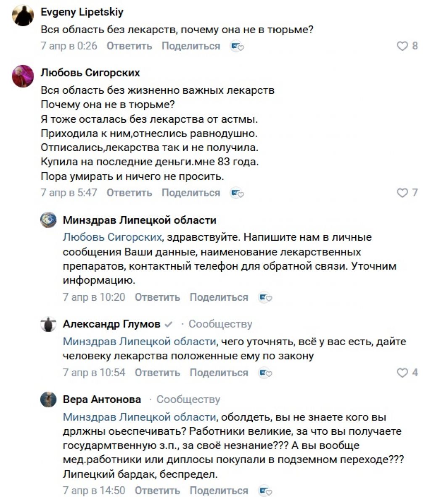Click reaction icon under Минздрав's reply
Screen dimensions: 423x504
coord(265,298)
